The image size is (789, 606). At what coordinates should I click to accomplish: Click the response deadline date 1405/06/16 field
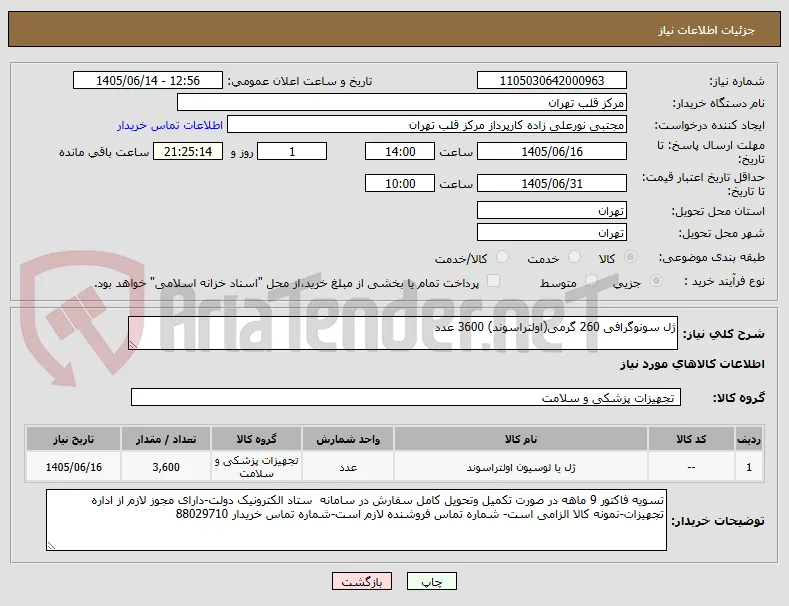tap(552, 152)
